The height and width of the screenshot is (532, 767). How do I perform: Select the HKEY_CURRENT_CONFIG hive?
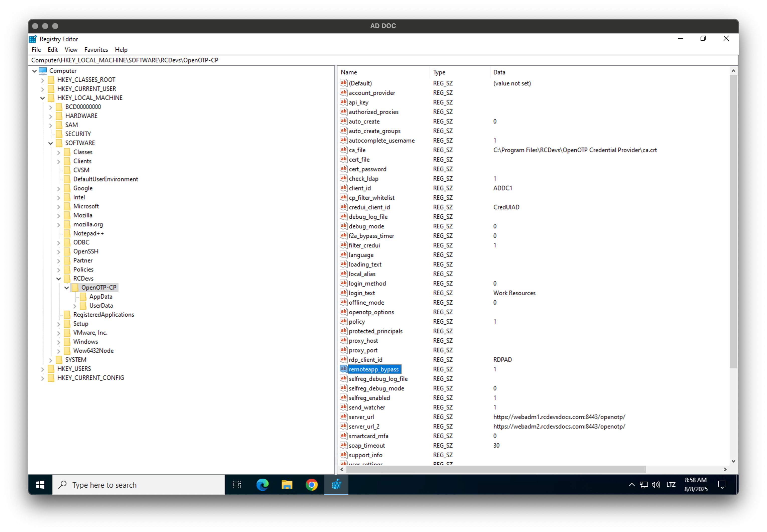click(90, 378)
